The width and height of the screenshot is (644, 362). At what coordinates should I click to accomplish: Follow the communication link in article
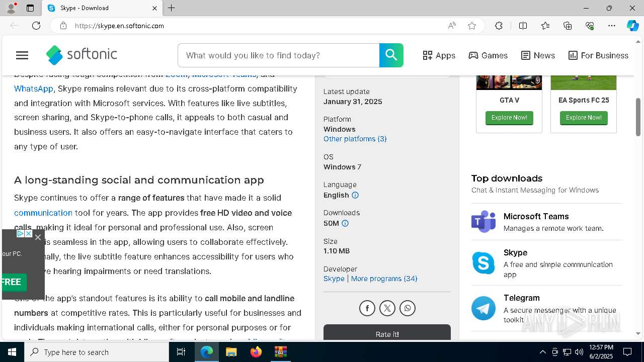point(43,213)
